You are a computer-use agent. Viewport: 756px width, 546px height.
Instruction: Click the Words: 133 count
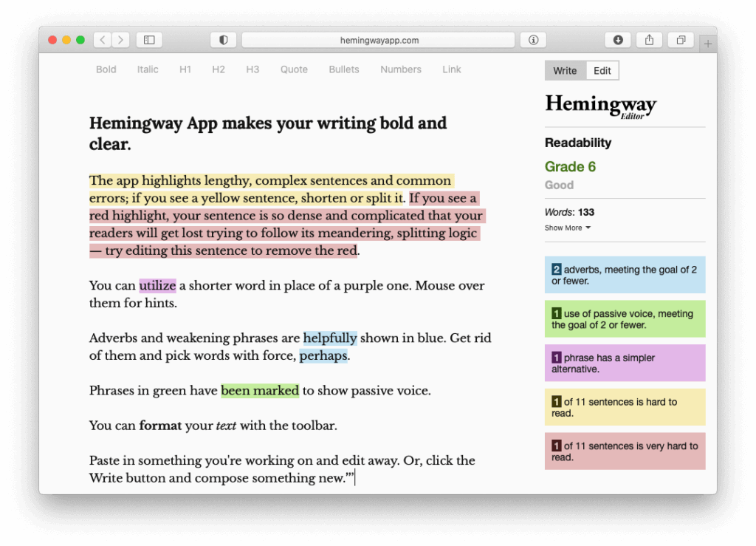569,212
